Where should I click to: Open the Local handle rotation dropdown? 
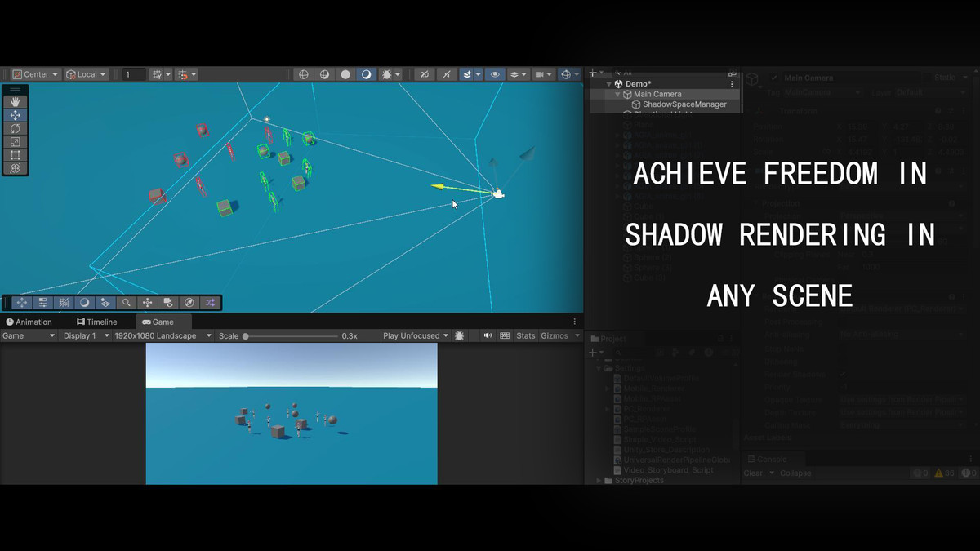click(x=87, y=74)
